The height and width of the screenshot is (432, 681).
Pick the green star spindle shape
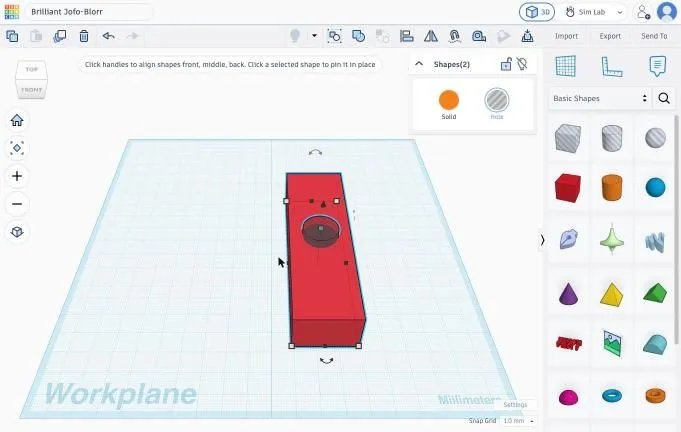[612, 239]
